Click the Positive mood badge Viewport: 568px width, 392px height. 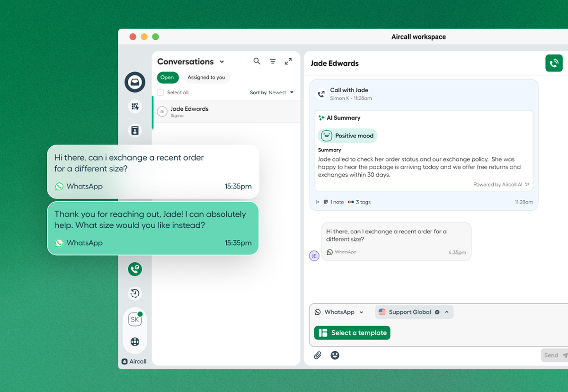pos(347,136)
